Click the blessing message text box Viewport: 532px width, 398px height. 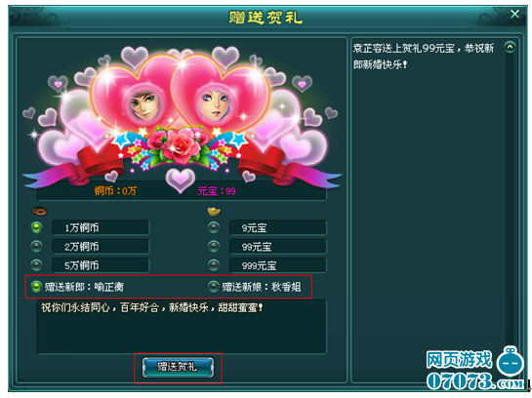click(182, 327)
